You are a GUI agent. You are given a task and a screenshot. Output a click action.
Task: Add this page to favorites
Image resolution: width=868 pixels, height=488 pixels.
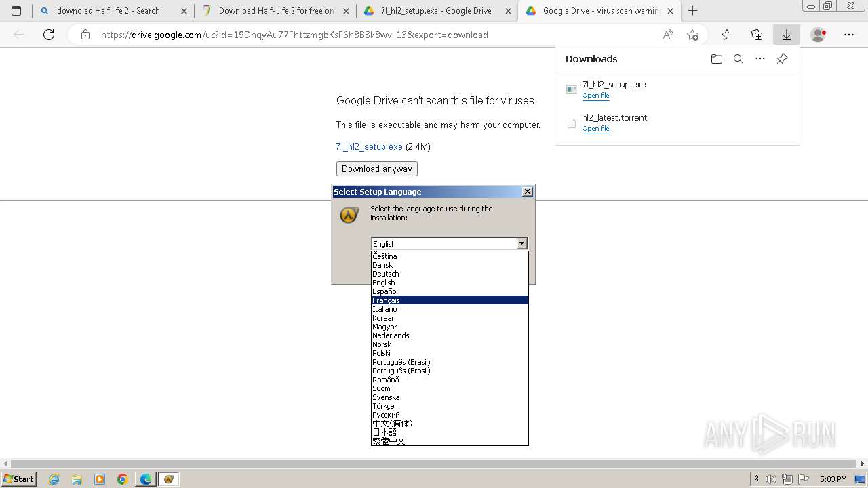692,35
